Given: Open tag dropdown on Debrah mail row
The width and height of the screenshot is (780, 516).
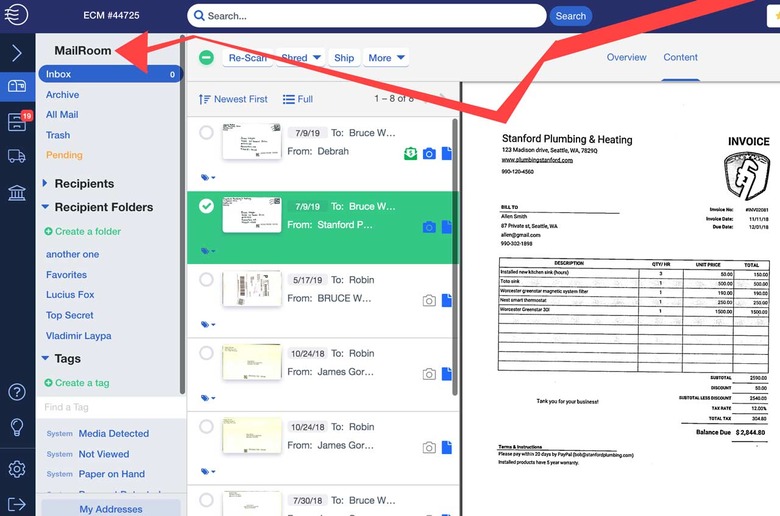Looking at the screenshot, I should click(208, 177).
